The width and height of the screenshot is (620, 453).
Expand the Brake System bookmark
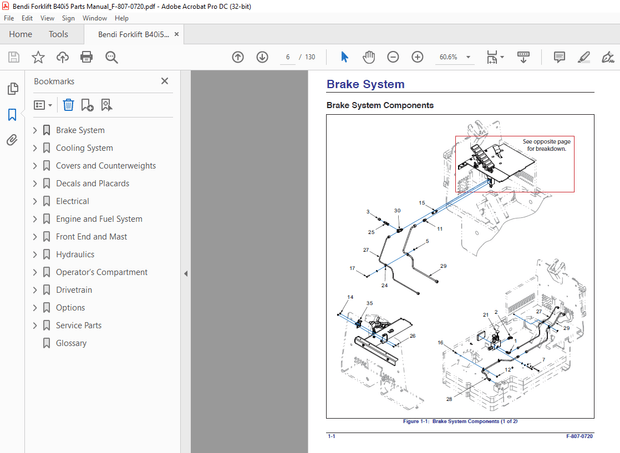click(35, 130)
